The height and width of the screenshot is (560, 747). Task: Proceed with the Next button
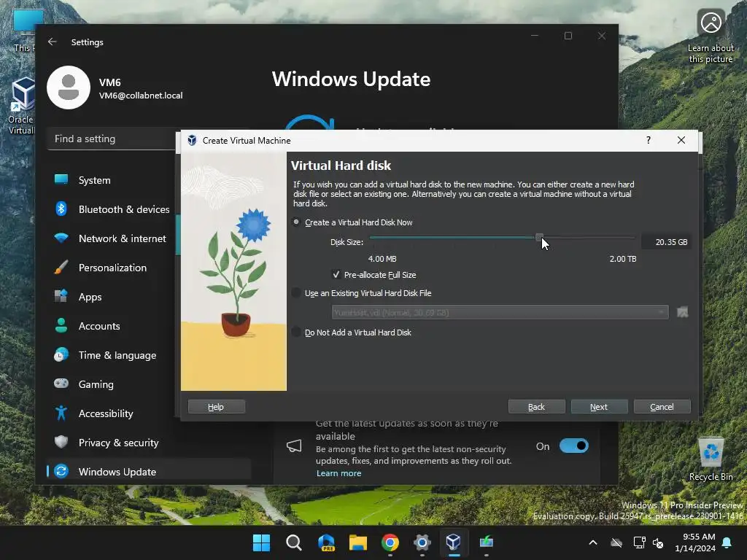(599, 407)
